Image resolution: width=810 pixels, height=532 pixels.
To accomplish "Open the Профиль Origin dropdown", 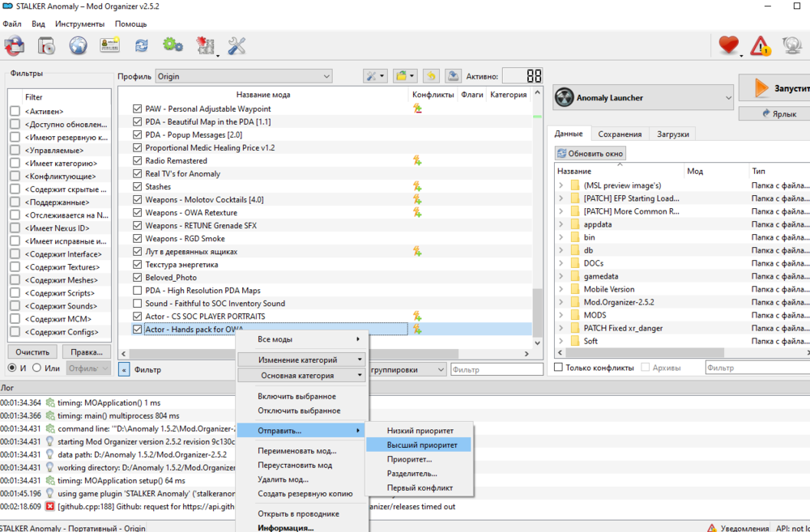I will point(244,76).
